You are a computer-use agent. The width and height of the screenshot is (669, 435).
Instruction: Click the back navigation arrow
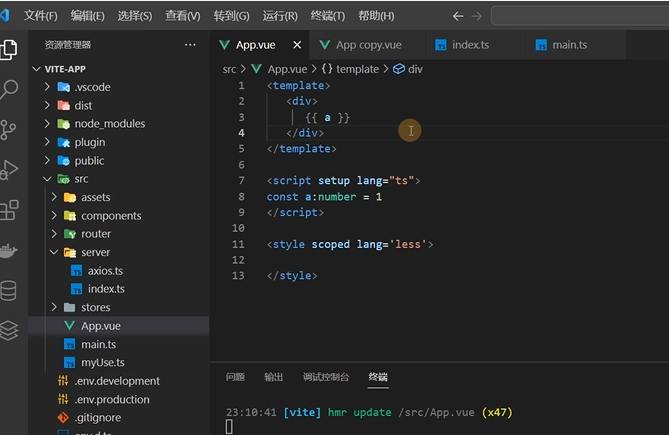(x=458, y=16)
